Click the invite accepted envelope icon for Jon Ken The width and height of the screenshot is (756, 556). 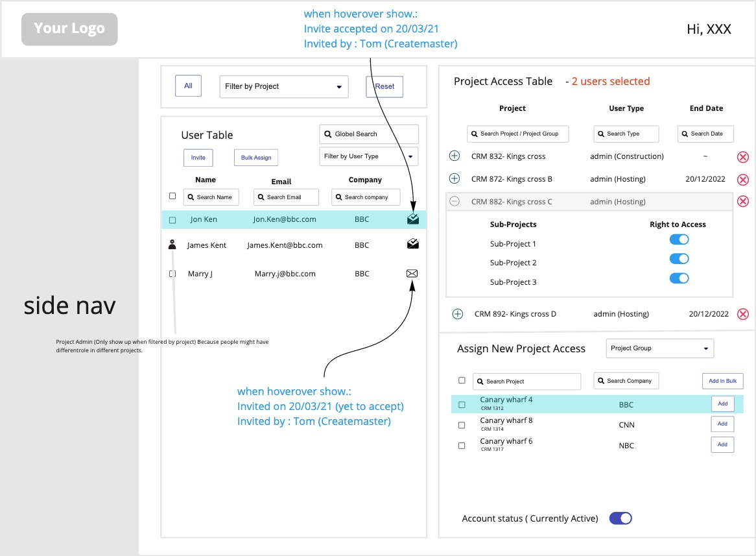point(412,219)
